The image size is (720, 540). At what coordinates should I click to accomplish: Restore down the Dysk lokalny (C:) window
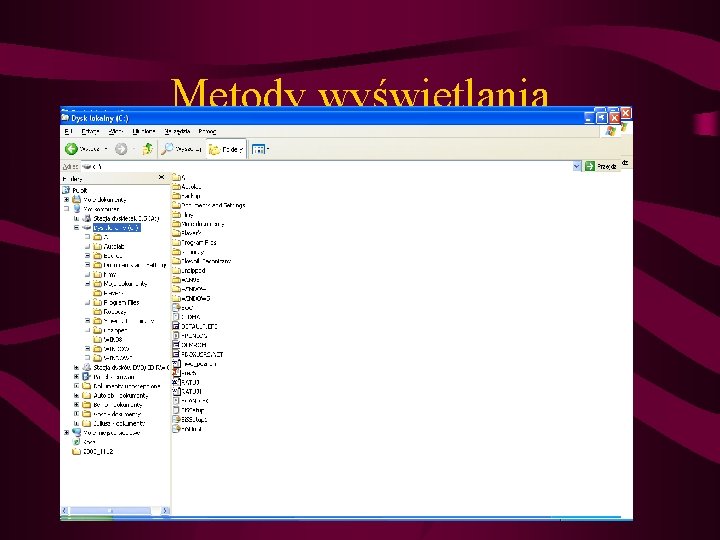click(602, 118)
